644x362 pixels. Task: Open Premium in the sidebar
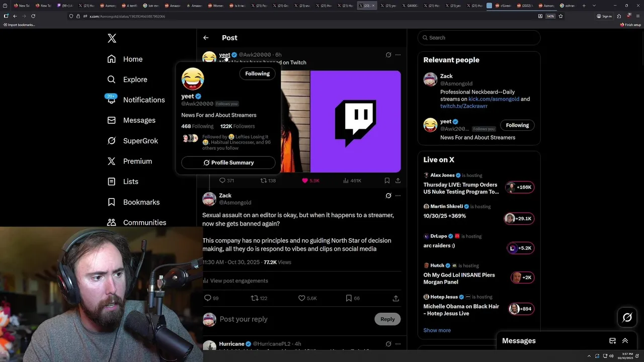coord(129,161)
